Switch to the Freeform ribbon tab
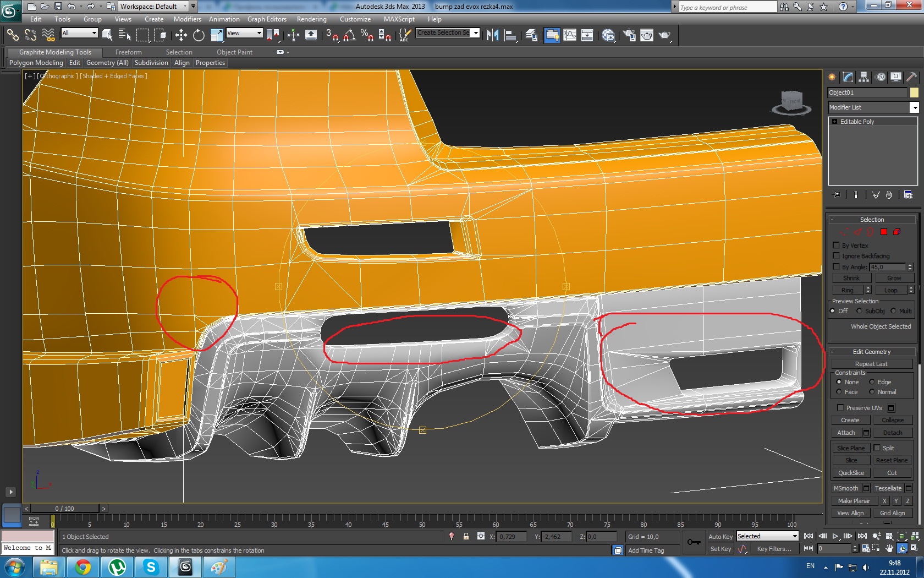 128,52
